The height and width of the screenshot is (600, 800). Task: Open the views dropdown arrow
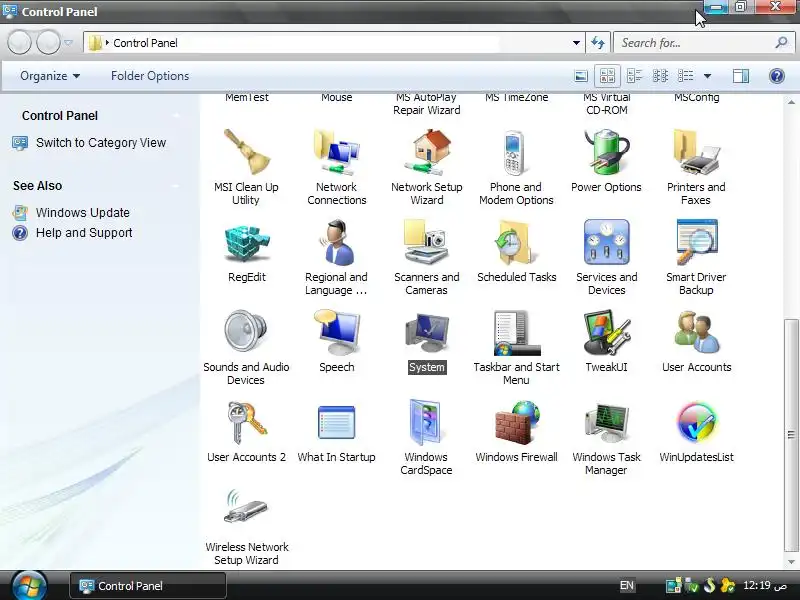[708, 76]
